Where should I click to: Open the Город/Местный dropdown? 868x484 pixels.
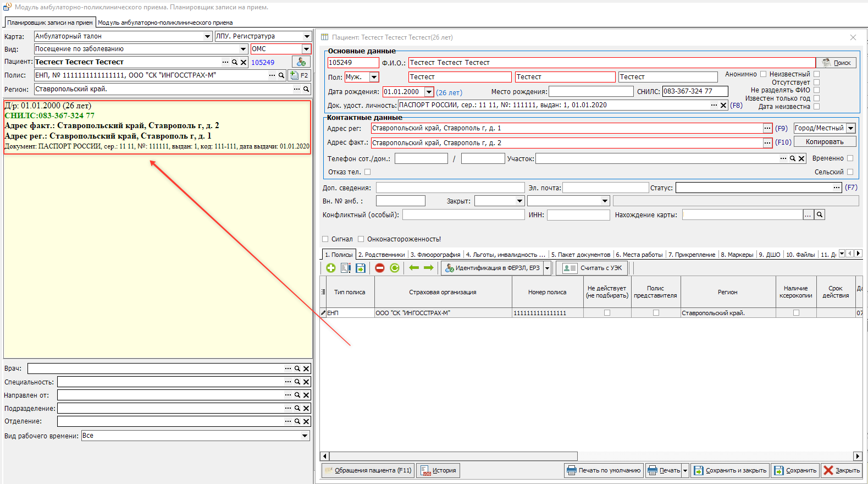[x=851, y=128]
